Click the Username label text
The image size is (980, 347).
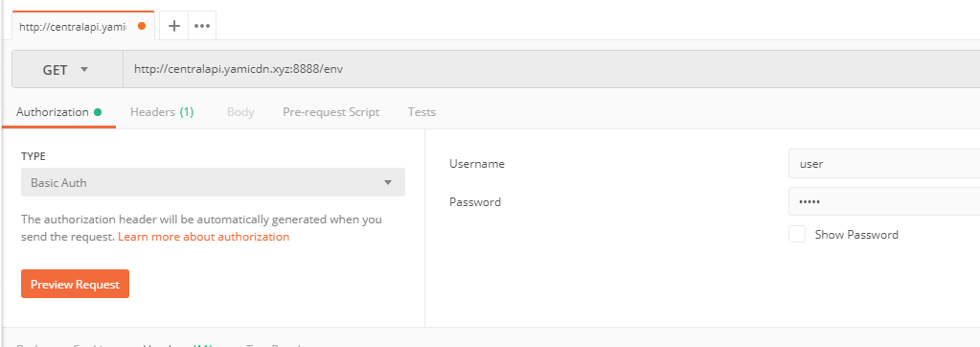point(477,164)
